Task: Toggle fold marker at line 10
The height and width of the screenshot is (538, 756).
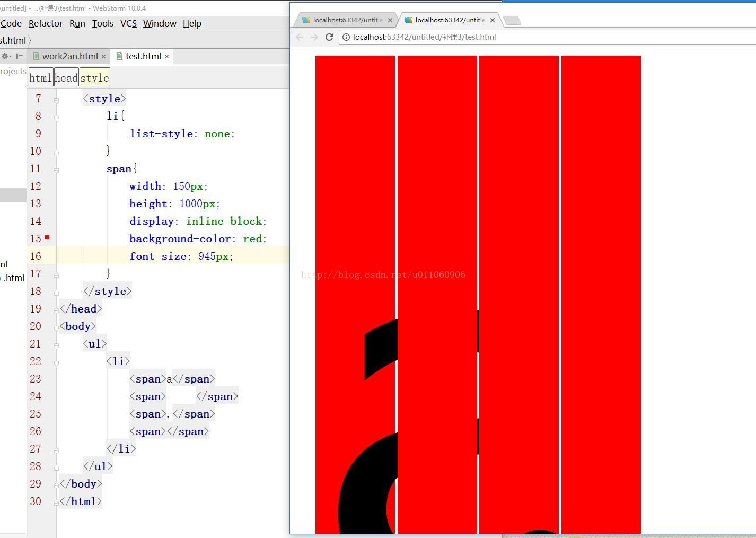Action: point(57,152)
